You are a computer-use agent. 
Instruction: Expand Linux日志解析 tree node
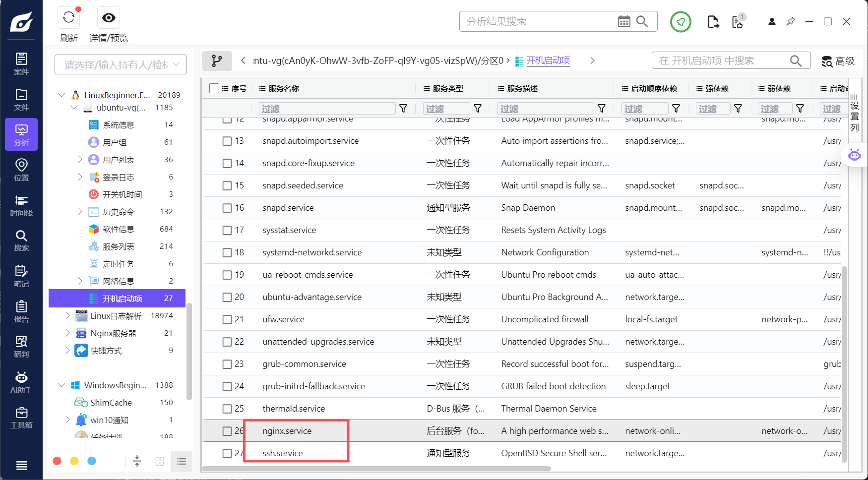pos(67,315)
